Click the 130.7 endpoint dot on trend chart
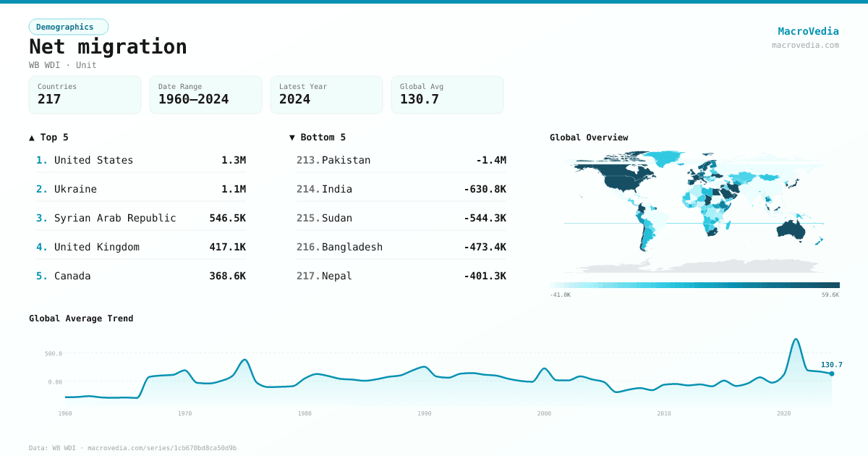Image resolution: width=868 pixels, height=456 pixels. point(831,373)
